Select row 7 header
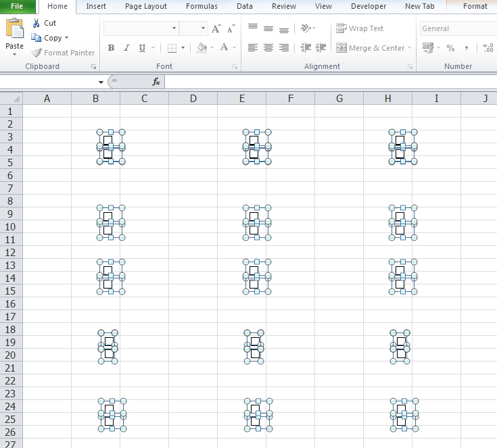Screen dimensions: 497x448 pyautogui.click(x=10, y=189)
